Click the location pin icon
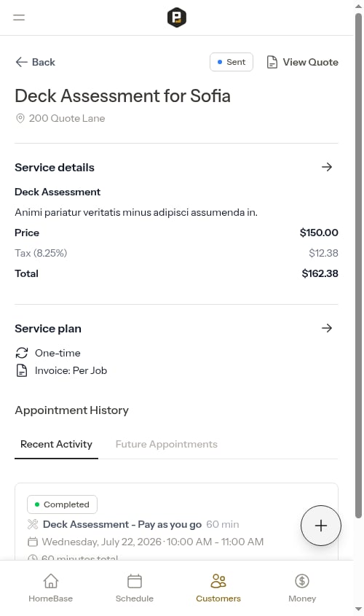The height and width of the screenshot is (616, 364). [x=20, y=118]
